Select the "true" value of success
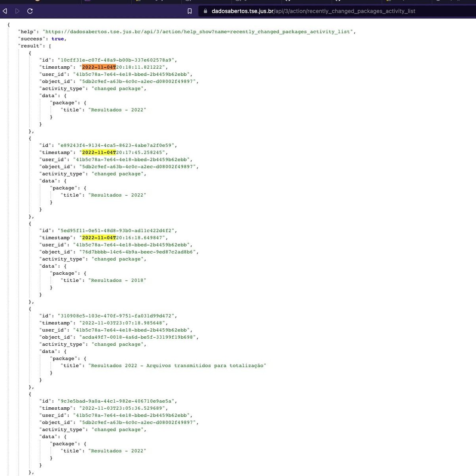The image size is (476, 476). 58,39
